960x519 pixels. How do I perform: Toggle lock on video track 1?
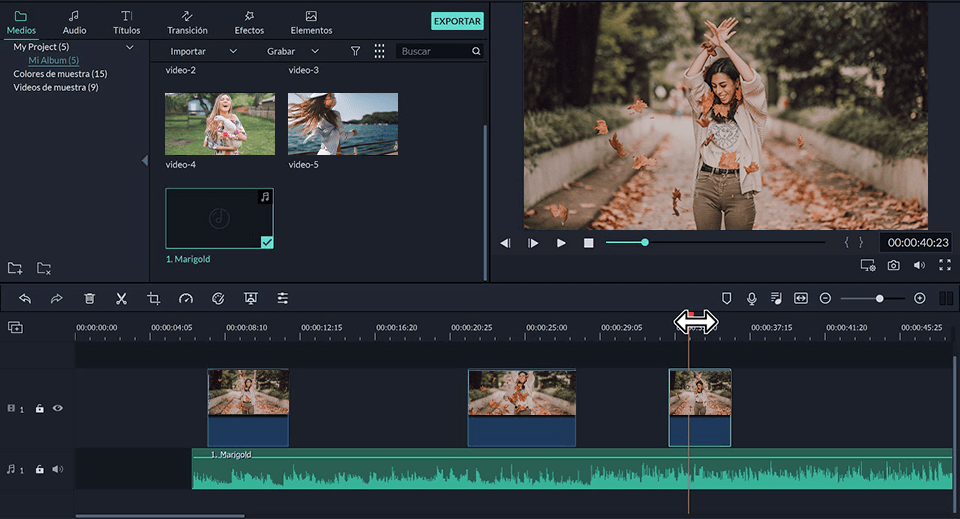coord(40,408)
